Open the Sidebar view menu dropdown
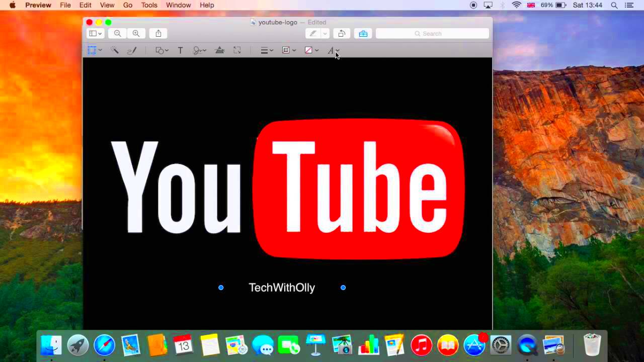This screenshot has height=362, width=644. pyautogui.click(x=95, y=34)
